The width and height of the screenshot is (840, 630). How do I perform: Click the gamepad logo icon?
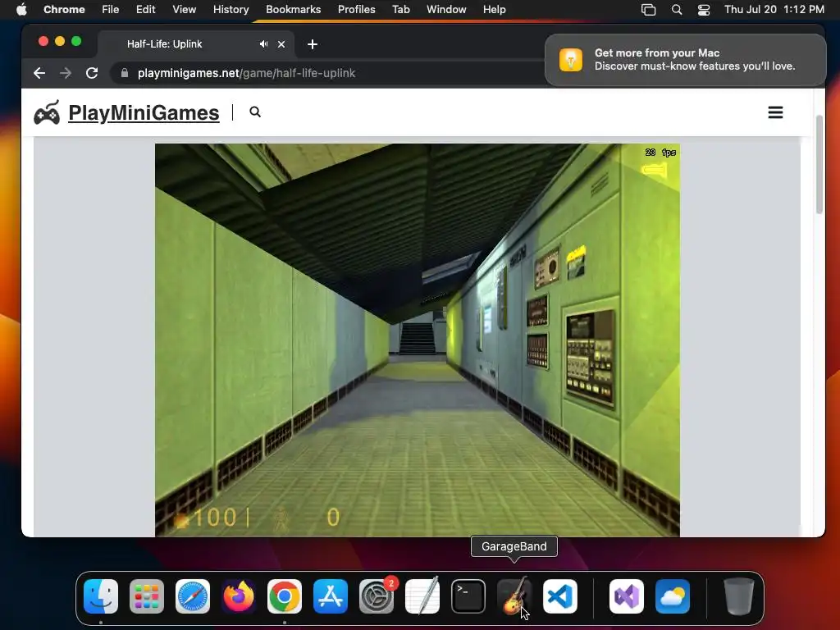[47, 112]
